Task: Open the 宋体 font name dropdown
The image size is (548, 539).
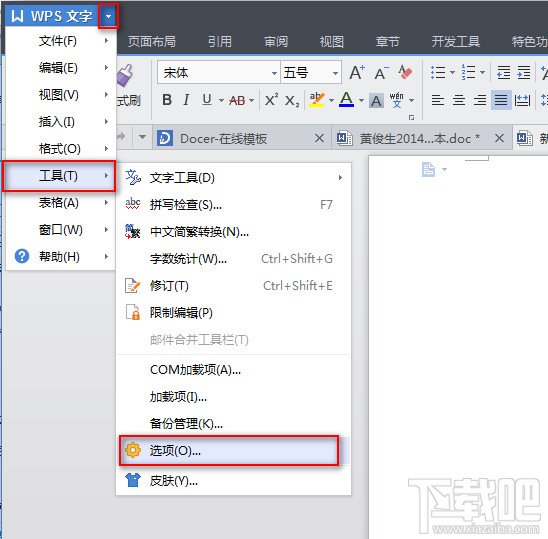Action: tap(274, 73)
